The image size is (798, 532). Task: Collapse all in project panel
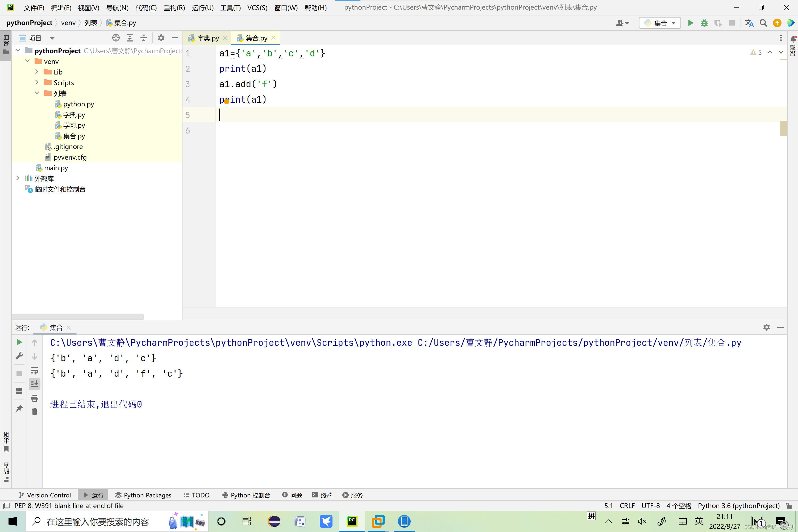144,38
